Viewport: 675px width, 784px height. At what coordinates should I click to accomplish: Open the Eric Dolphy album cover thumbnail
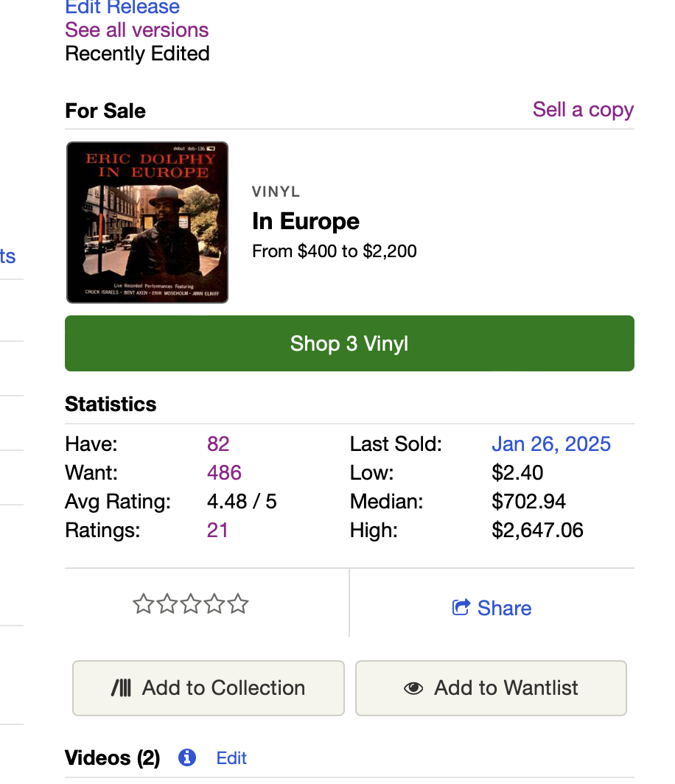click(147, 223)
